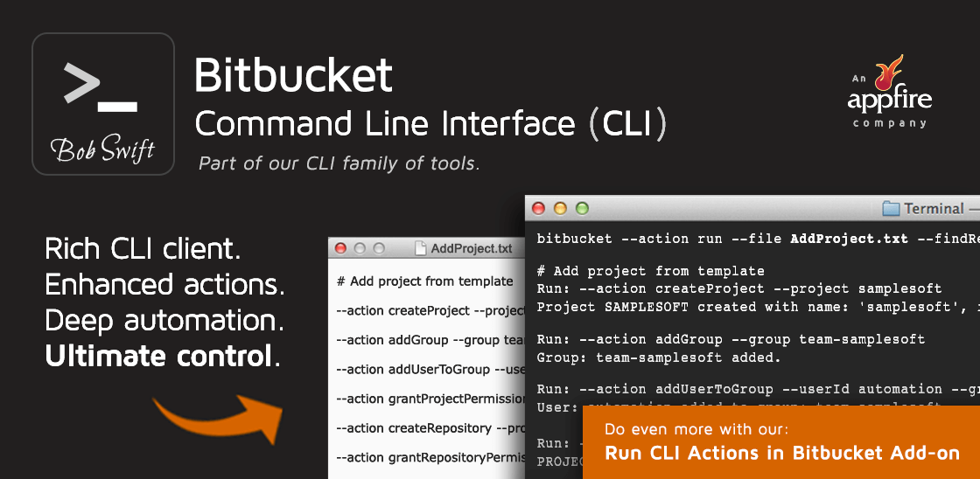
Task: Click the AddProject.txt window title
Action: pyautogui.click(x=472, y=248)
